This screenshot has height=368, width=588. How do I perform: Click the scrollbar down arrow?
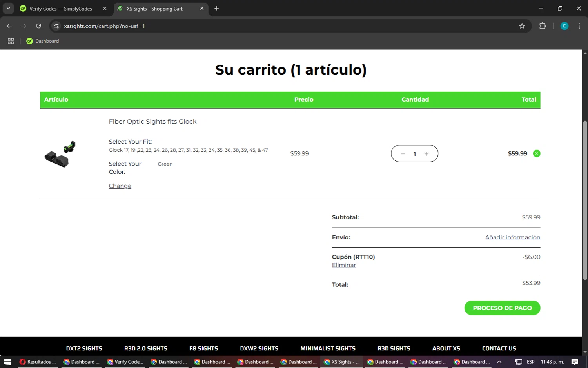(x=585, y=352)
